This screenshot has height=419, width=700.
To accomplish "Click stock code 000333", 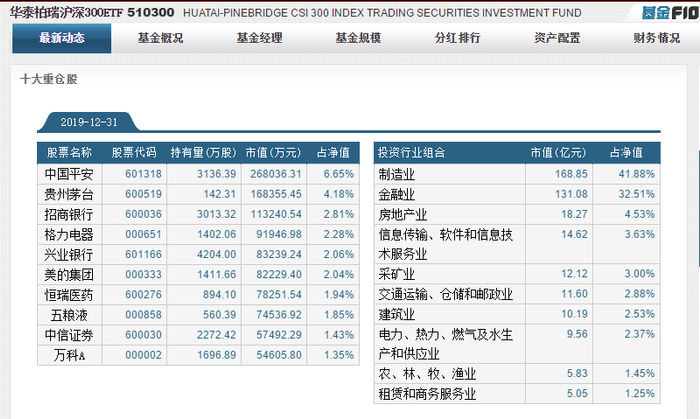I will tap(143, 274).
